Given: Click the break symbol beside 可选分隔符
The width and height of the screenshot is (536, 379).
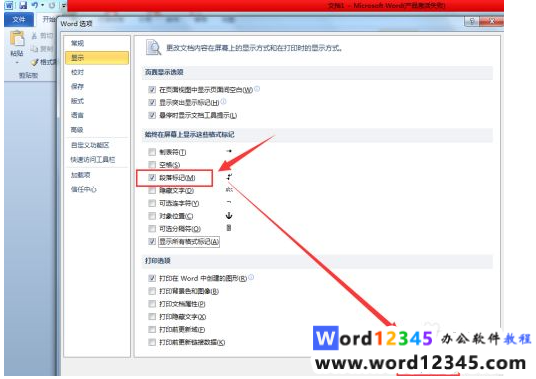Looking at the screenshot, I should click(x=229, y=228).
